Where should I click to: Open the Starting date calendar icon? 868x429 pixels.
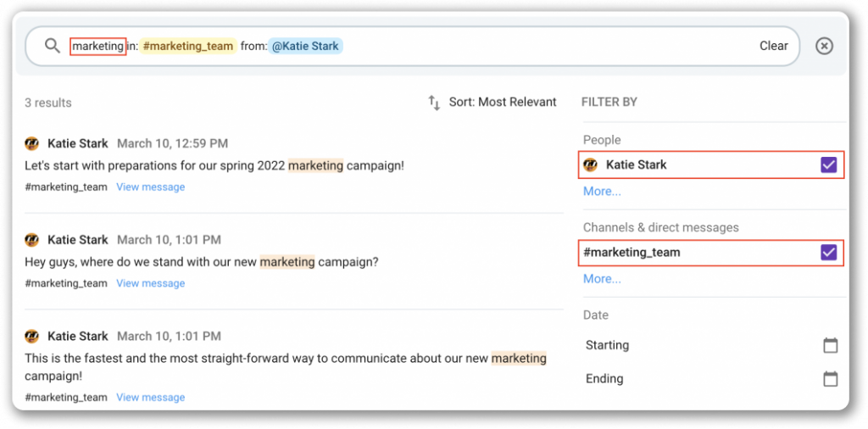pyautogui.click(x=830, y=345)
